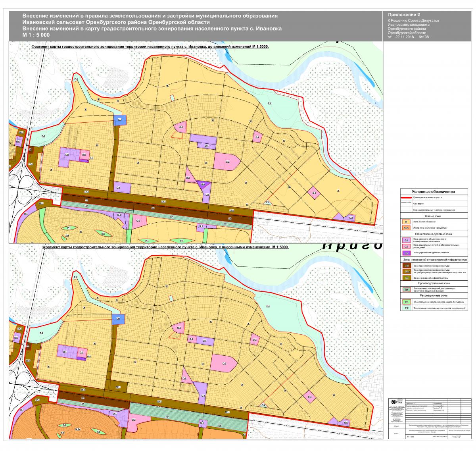Click the Жилые зоны legend section header

coord(433,216)
